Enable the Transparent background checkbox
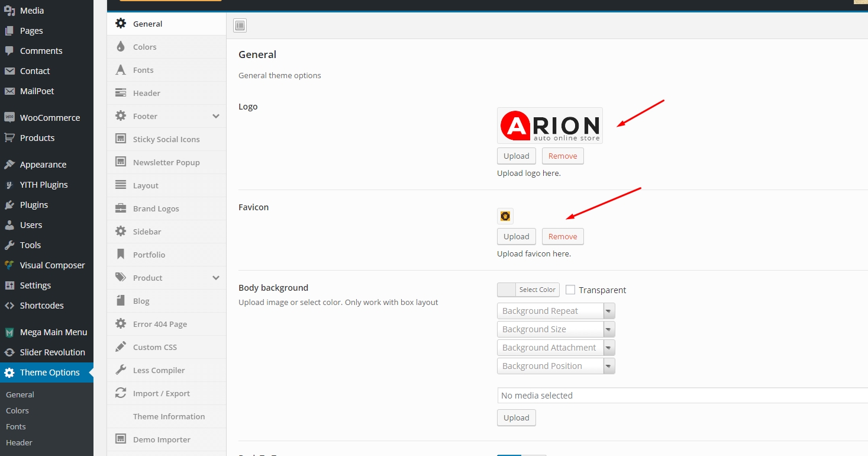The width and height of the screenshot is (868, 456). point(570,290)
